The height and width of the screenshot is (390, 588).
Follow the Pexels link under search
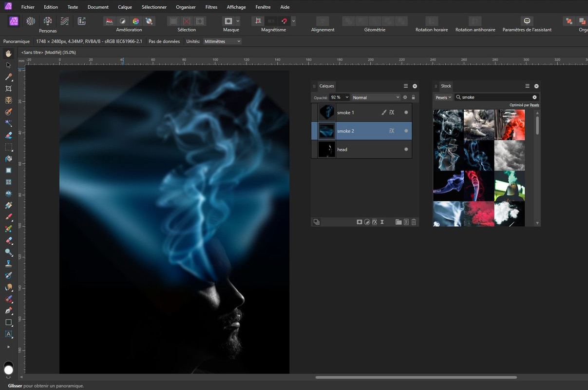tap(534, 105)
